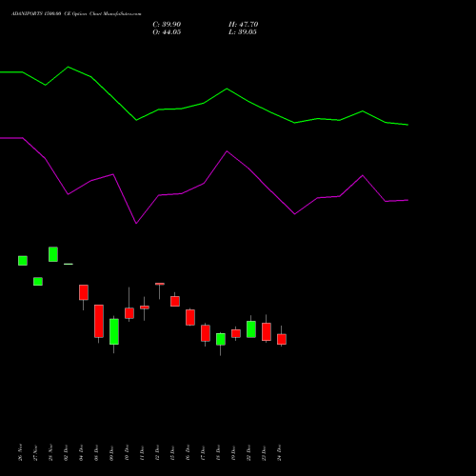Image resolution: width=476 pixels, height=476 pixels.
Task: Click the small red candle for 19 Dec
Action: coord(236,333)
